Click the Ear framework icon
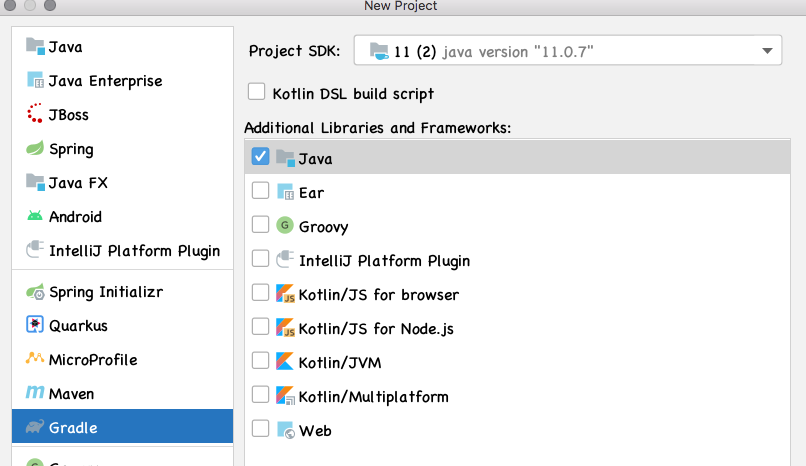This screenshot has width=806, height=466. 285,192
